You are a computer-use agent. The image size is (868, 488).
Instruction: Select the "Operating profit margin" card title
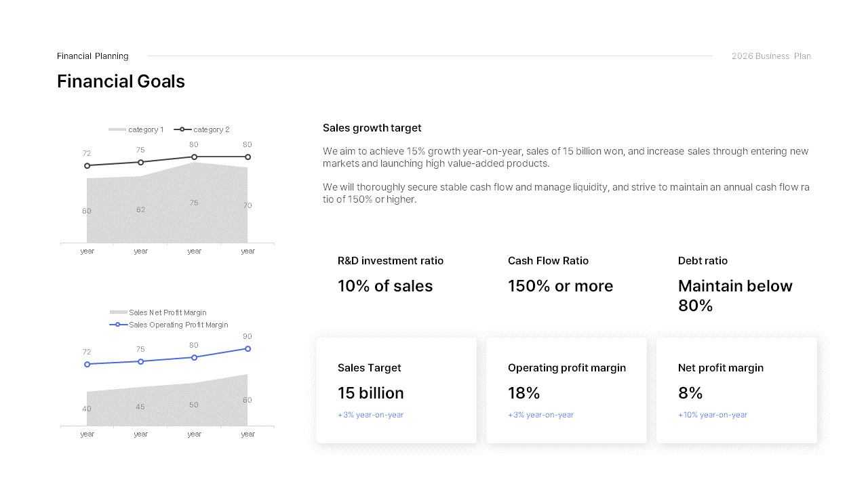tap(567, 368)
